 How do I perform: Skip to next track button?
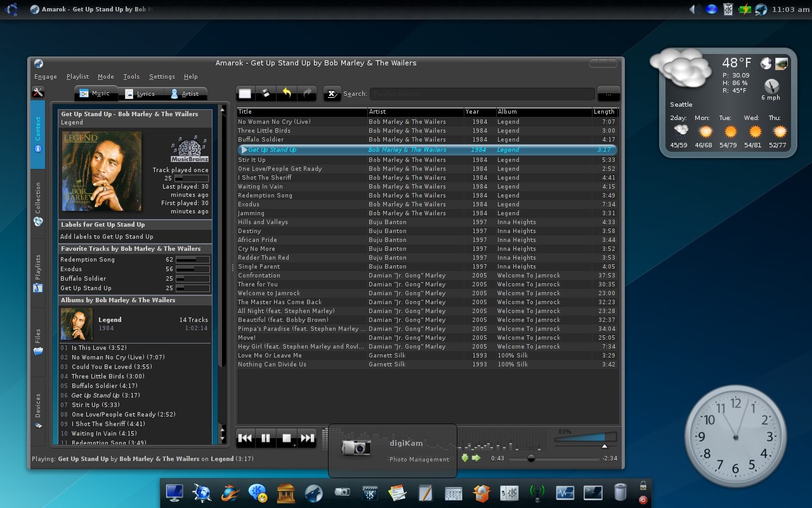click(x=307, y=438)
